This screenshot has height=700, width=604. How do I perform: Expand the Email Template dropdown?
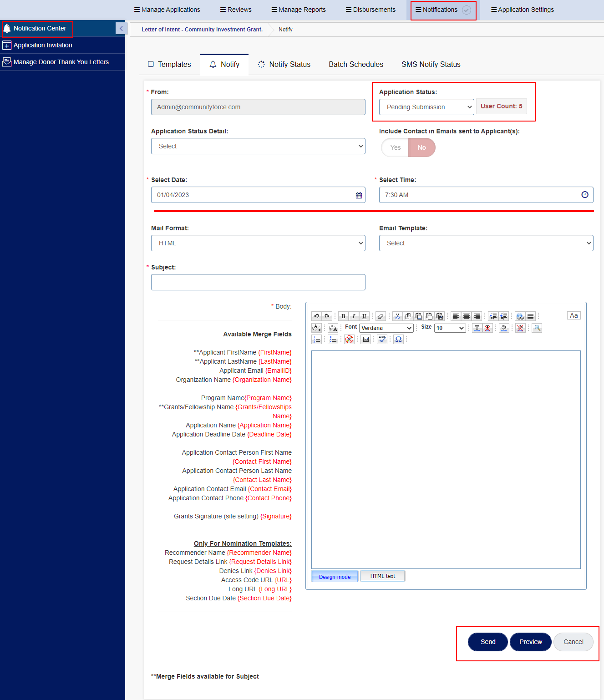click(486, 243)
